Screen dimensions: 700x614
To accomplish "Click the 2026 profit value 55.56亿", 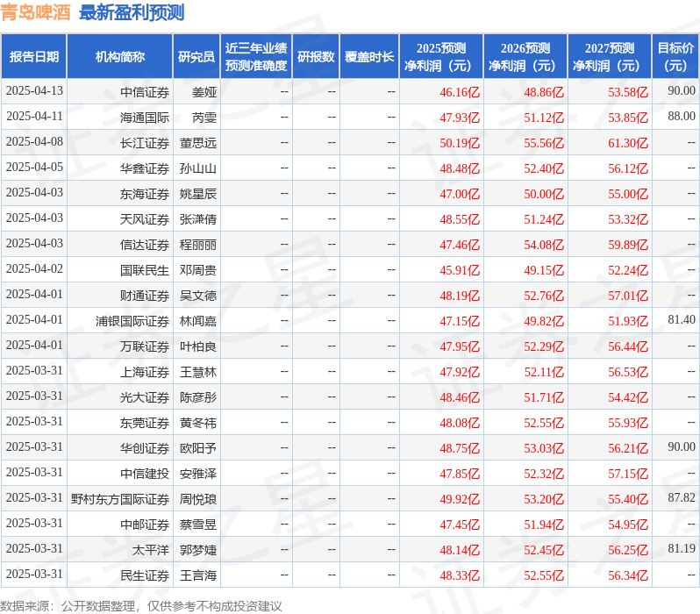I will (x=544, y=143).
